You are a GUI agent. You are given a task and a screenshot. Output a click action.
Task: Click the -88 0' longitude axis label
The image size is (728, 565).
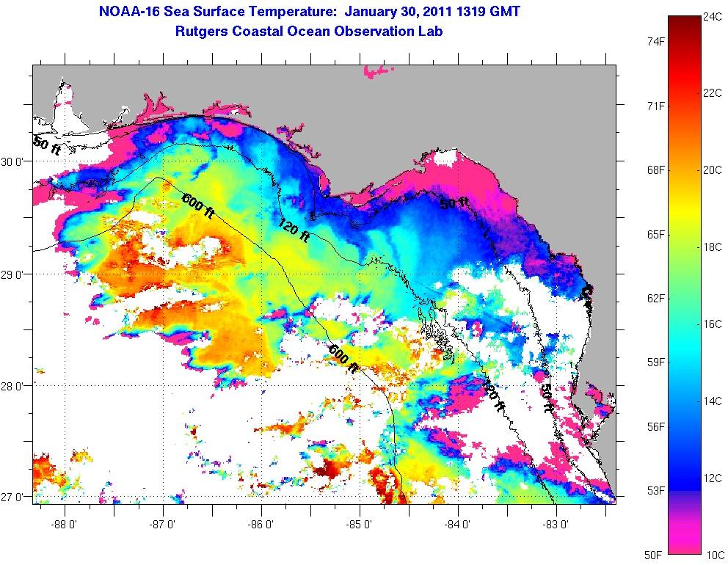click(x=65, y=525)
